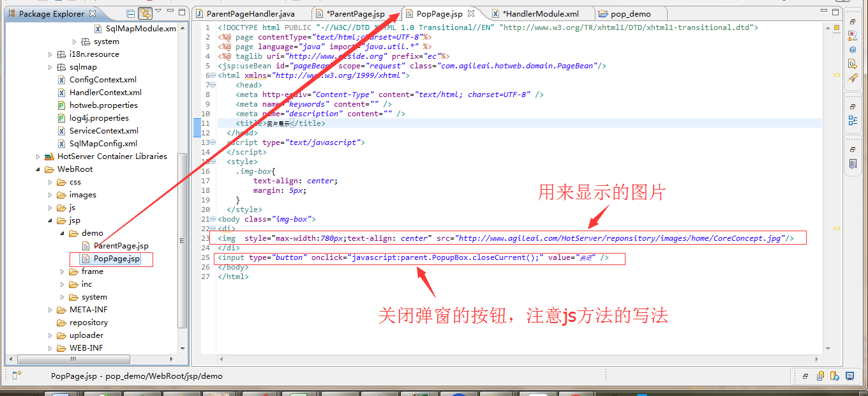Place cursor in title tag on line 11
This screenshot has height=396, width=868.
point(280,123)
